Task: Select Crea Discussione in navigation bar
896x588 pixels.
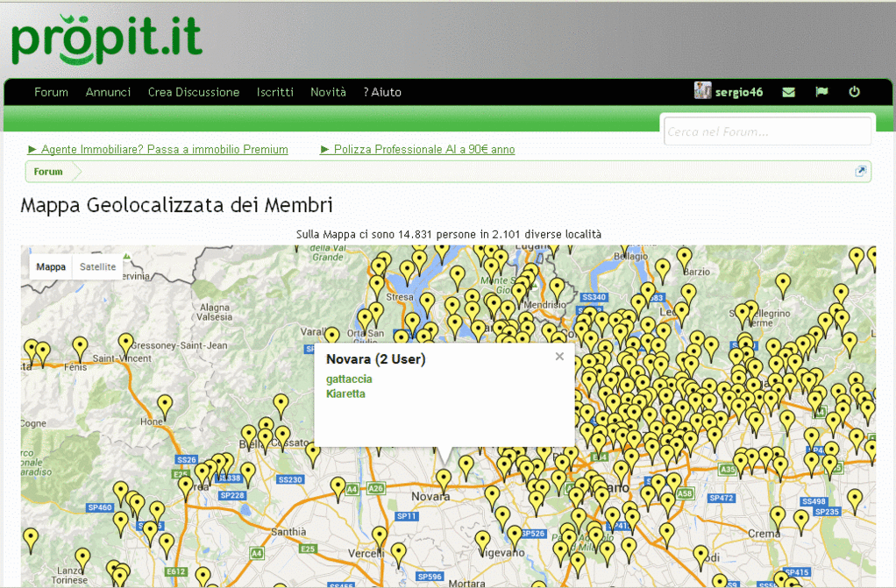Action: click(194, 92)
